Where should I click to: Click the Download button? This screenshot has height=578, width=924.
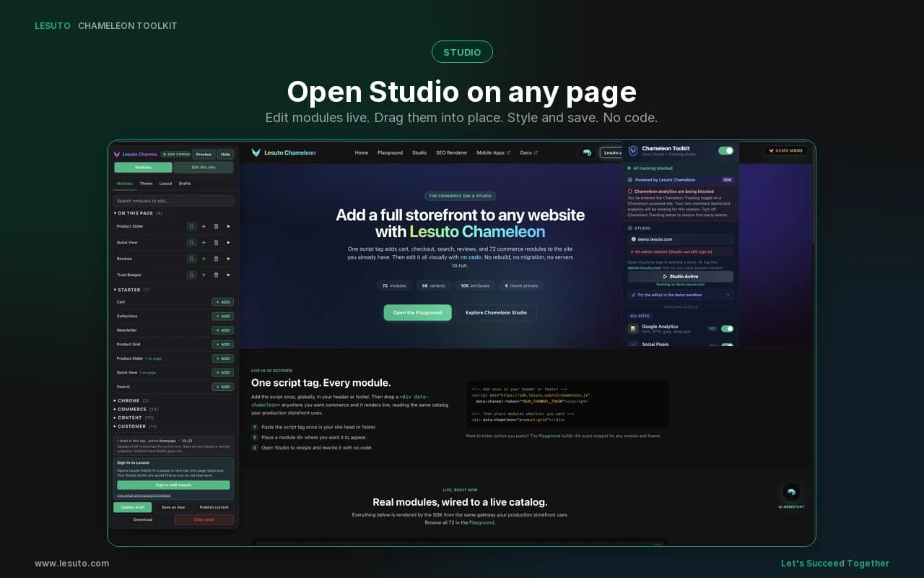point(143,519)
